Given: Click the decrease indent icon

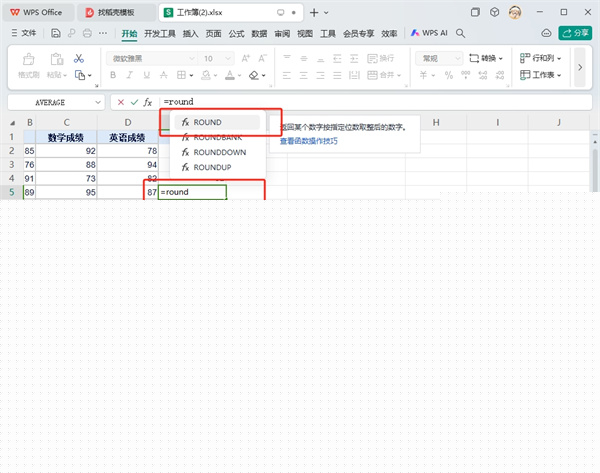Looking at the screenshot, I should (x=337, y=58).
